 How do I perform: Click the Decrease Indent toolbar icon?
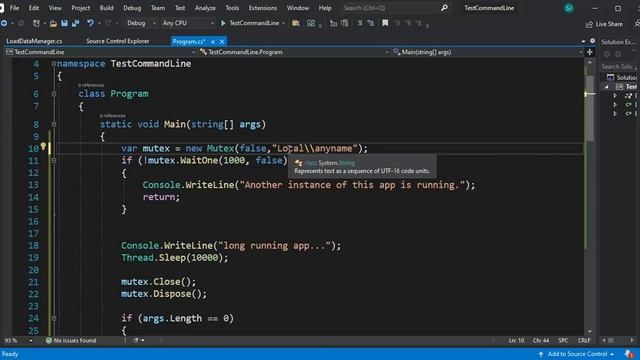[333, 23]
